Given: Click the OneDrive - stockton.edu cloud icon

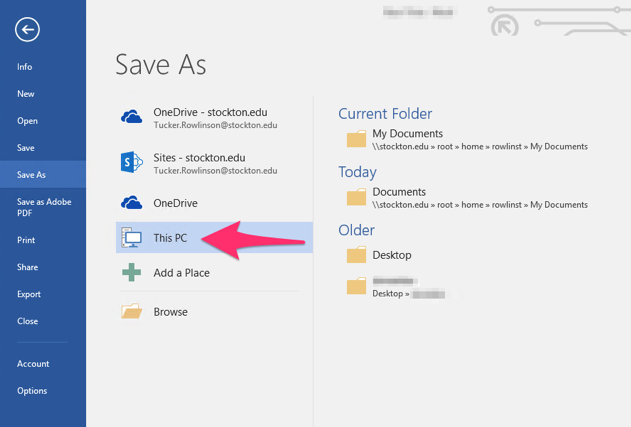Looking at the screenshot, I should (x=132, y=118).
